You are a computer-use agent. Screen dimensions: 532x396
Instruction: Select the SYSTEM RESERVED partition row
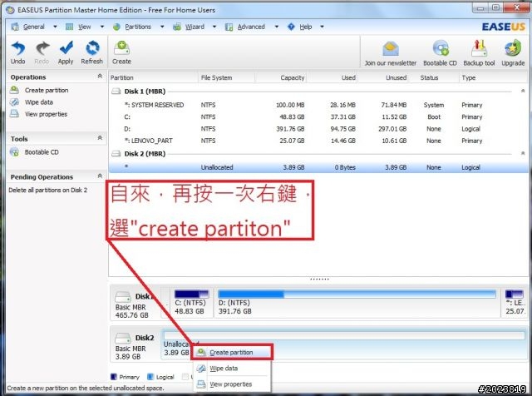(318, 105)
